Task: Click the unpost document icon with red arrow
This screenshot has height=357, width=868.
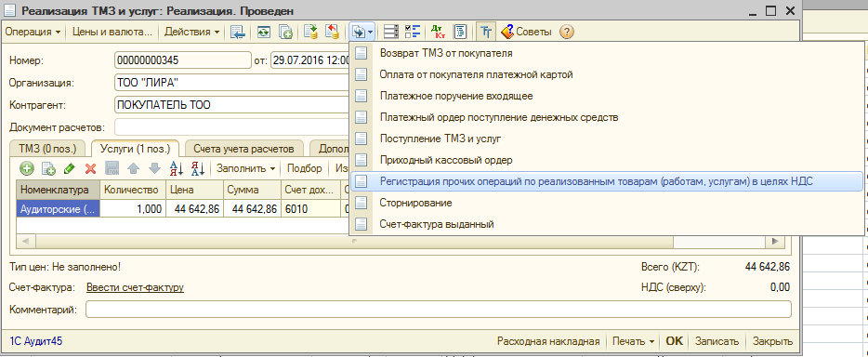Action: 332,32
